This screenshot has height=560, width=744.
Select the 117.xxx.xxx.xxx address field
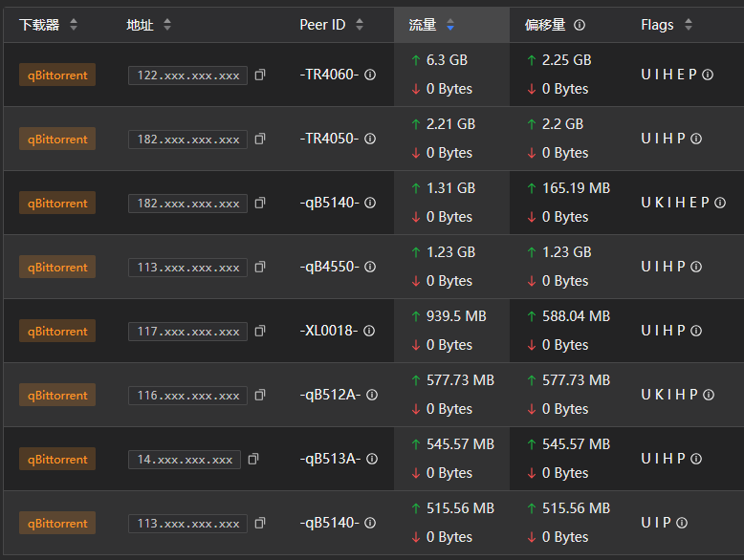click(187, 332)
